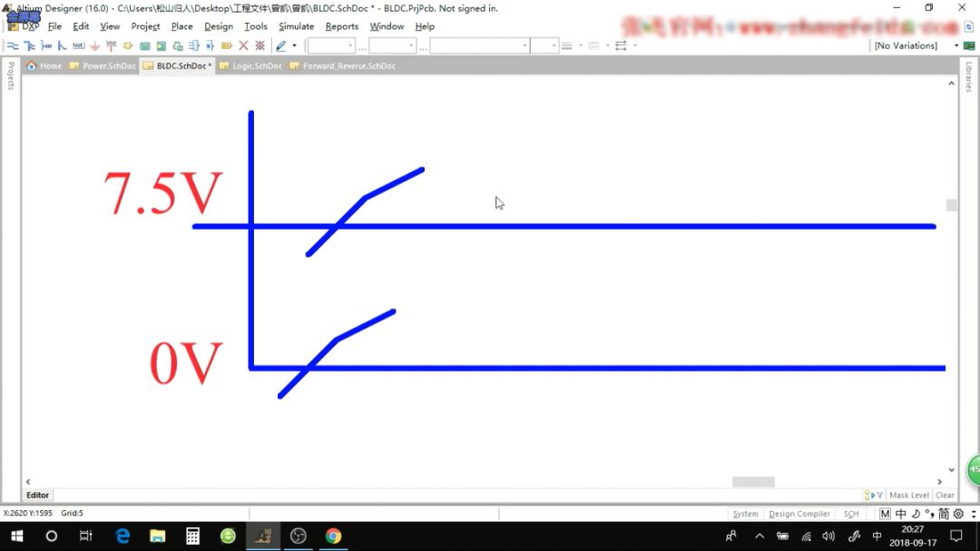Switch to the Power.SchDoc tab

pos(103,65)
